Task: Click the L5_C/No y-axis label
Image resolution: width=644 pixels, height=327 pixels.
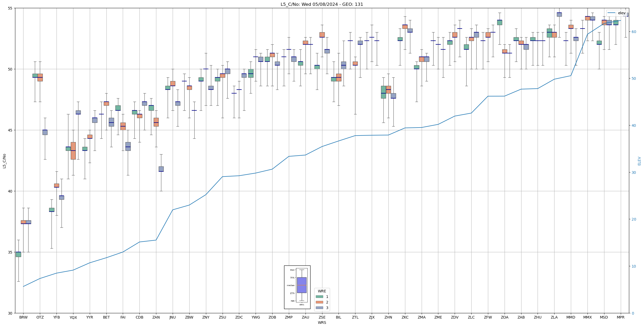Action: pyautogui.click(x=4, y=161)
